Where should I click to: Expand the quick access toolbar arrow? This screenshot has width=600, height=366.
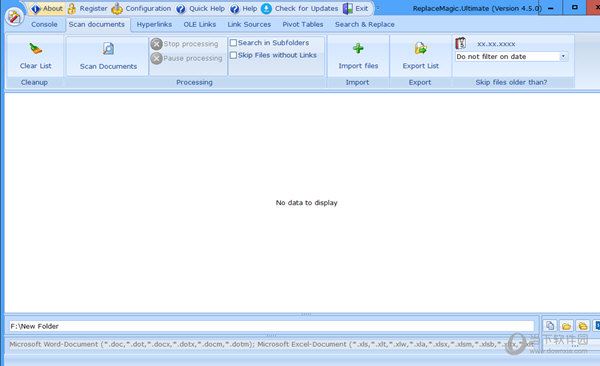[378, 8]
